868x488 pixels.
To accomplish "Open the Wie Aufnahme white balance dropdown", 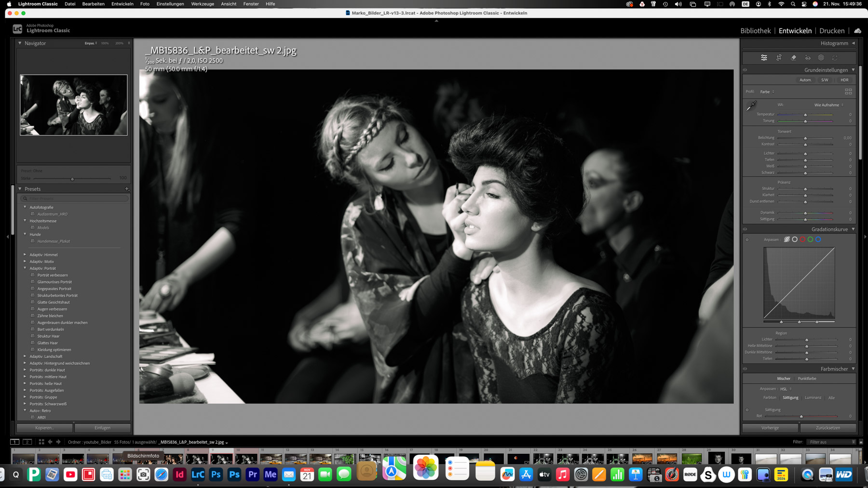I will 828,105.
